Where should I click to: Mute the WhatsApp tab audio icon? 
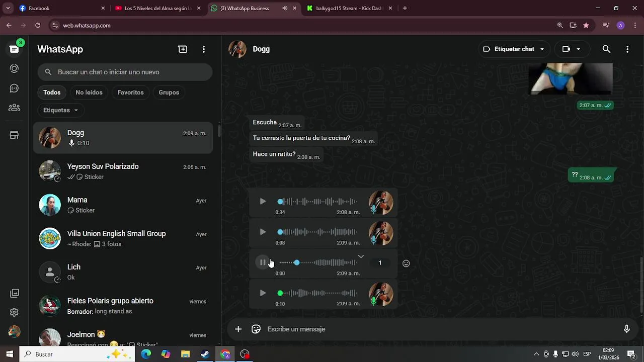285,8
